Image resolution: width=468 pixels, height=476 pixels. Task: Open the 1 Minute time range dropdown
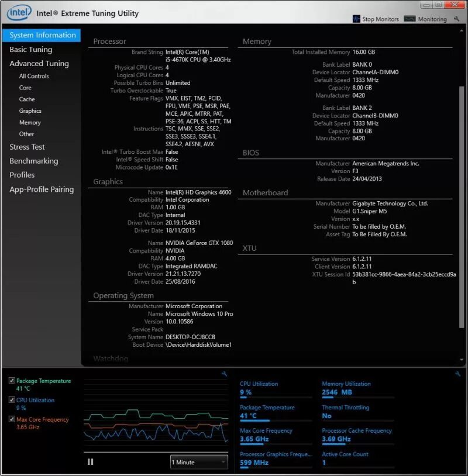(199, 462)
